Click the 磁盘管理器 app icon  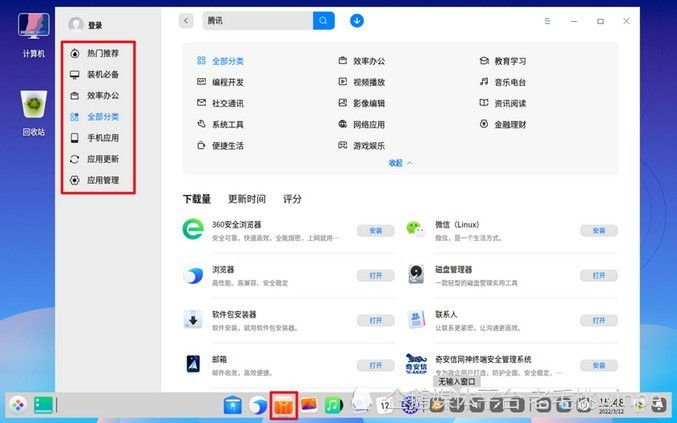(416, 274)
